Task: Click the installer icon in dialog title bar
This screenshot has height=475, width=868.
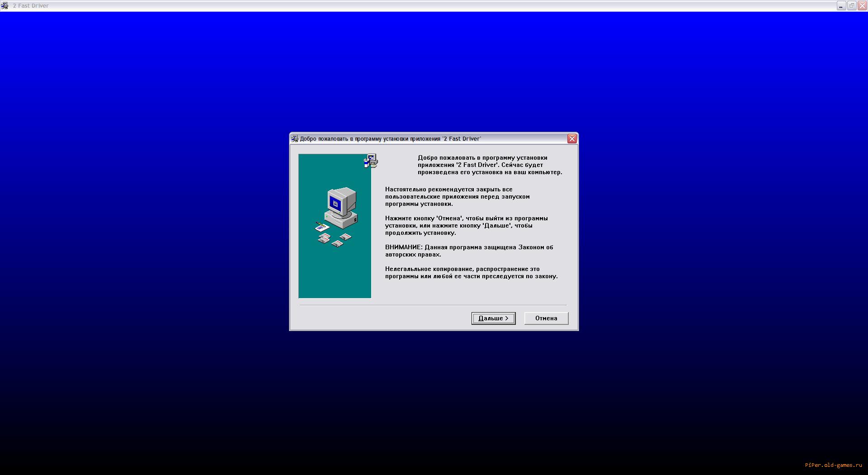Action: (295, 138)
